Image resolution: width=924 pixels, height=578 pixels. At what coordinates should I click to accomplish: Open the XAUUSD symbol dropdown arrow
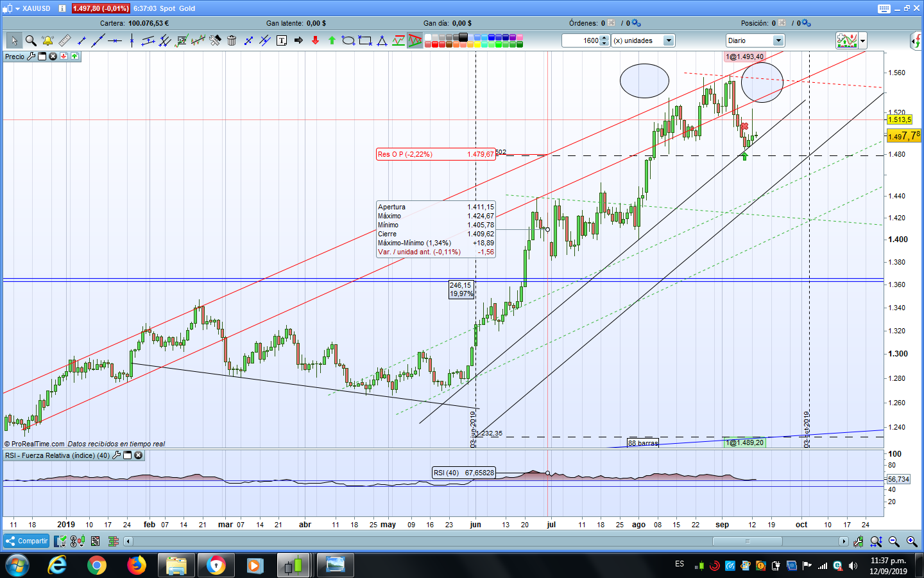point(17,8)
